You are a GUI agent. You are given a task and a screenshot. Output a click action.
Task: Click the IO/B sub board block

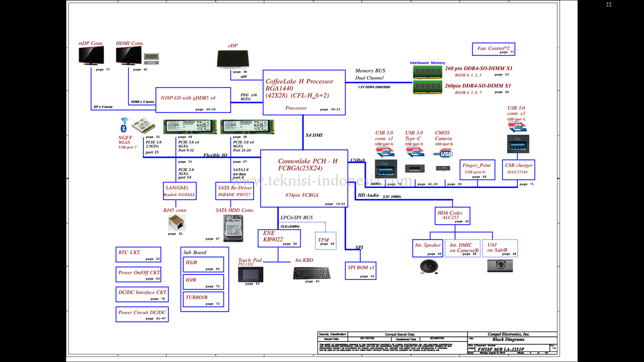pyautogui.click(x=203, y=282)
